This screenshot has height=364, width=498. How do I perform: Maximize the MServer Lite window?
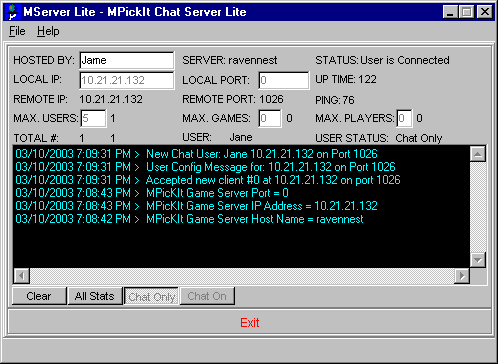(466, 12)
